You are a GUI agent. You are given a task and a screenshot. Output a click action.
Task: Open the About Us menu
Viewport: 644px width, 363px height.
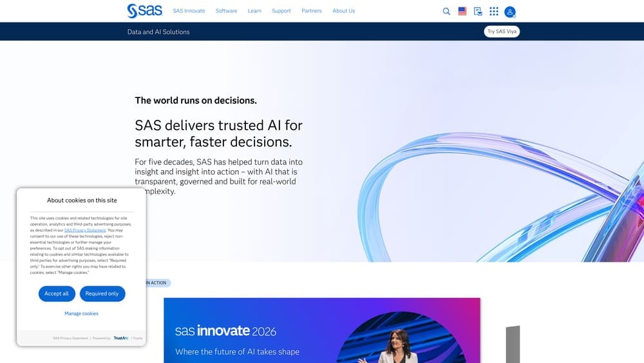(344, 11)
